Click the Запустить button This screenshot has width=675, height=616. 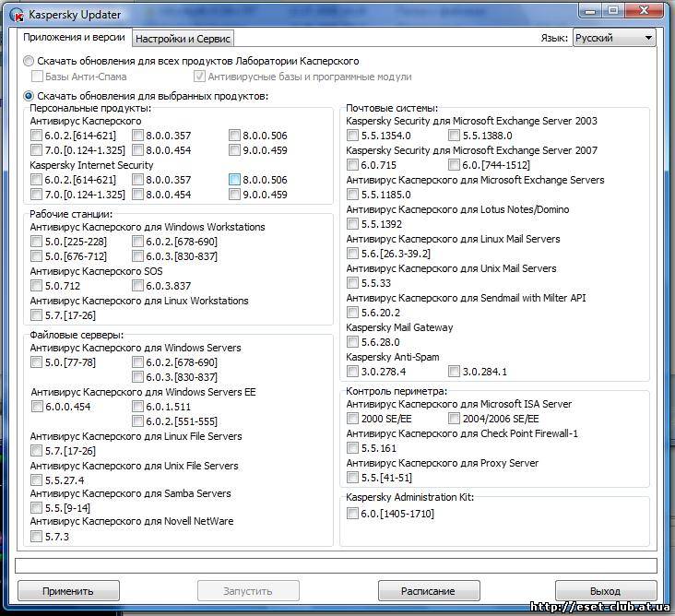[x=248, y=590]
